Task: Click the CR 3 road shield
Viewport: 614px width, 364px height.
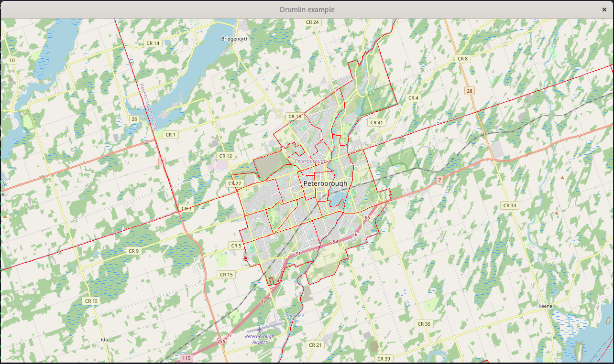Action: 186,209
